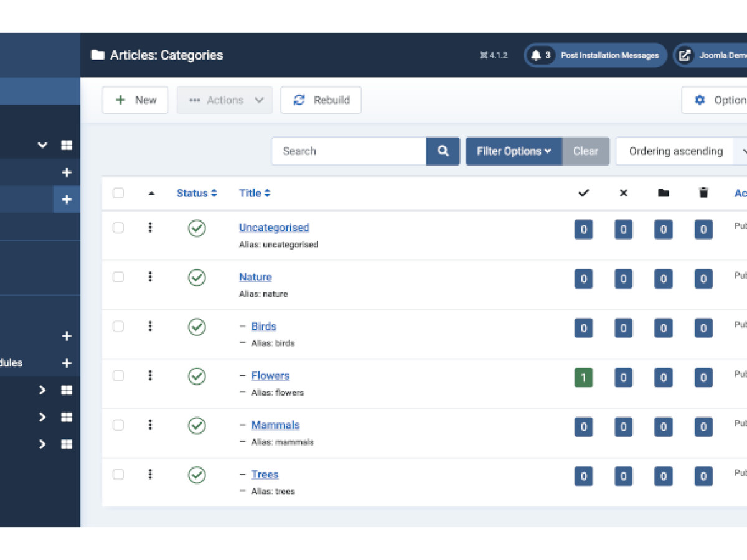Screen dimensions: 747x560
Task: Open the Nature category
Action: [255, 277]
